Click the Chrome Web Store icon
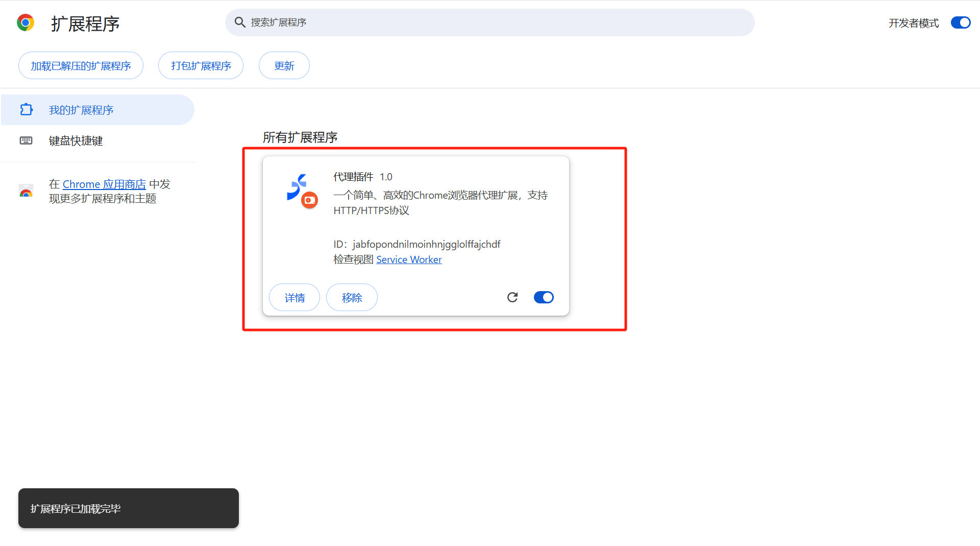 pyautogui.click(x=26, y=192)
